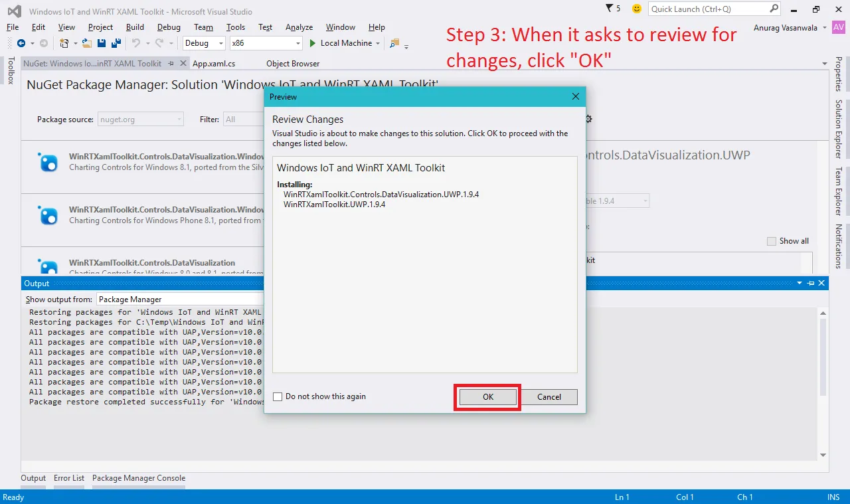The height and width of the screenshot is (504, 850).
Task: Pin the NuGet document tab
Action: tap(171, 63)
